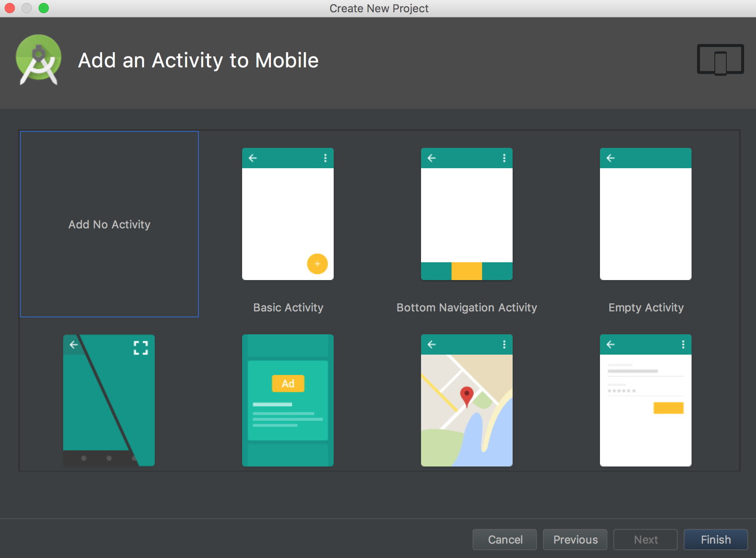Screen dimensions: 756x558
Task: Close the Create New Project window
Action: 10,8
